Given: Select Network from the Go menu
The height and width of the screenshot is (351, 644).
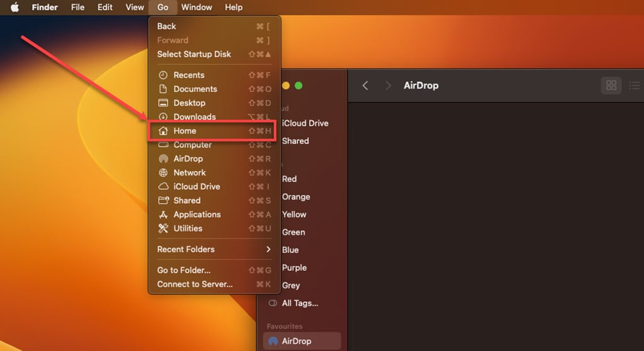Looking at the screenshot, I should [215, 173].
